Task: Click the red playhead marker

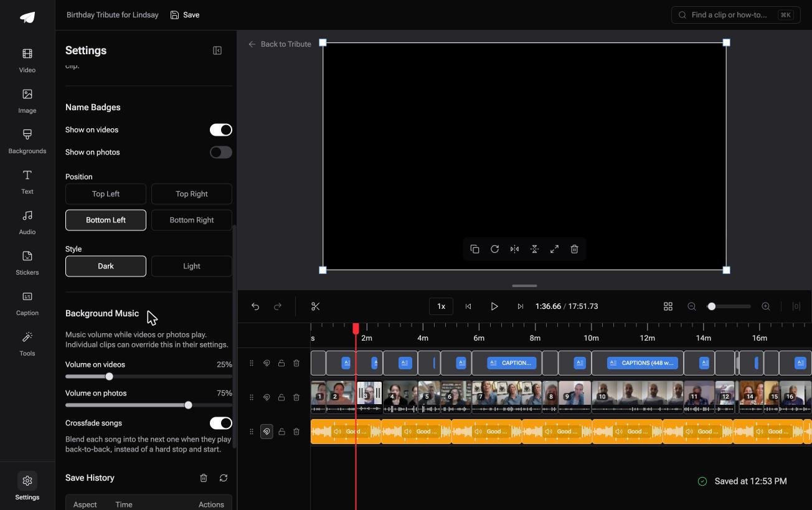Action: click(x=356, y=328)
